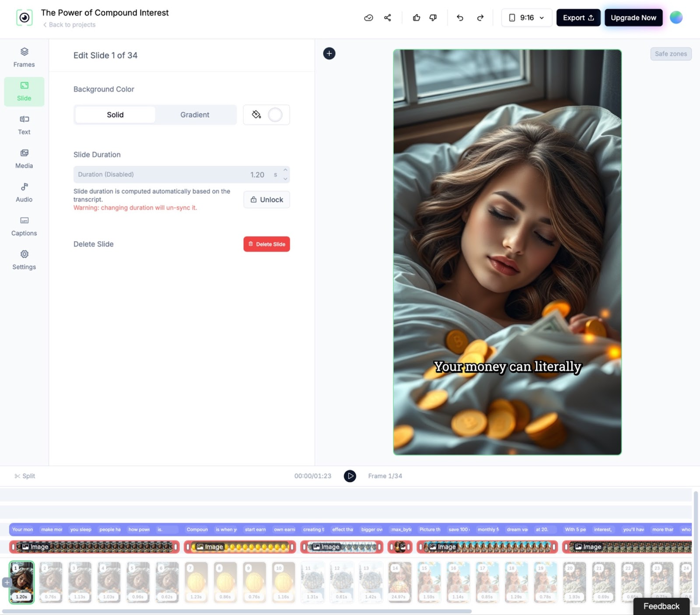The width and height of the screenshot is (700, 615).
Task: Click Upgrade Now button
Action: pos(633,18)
